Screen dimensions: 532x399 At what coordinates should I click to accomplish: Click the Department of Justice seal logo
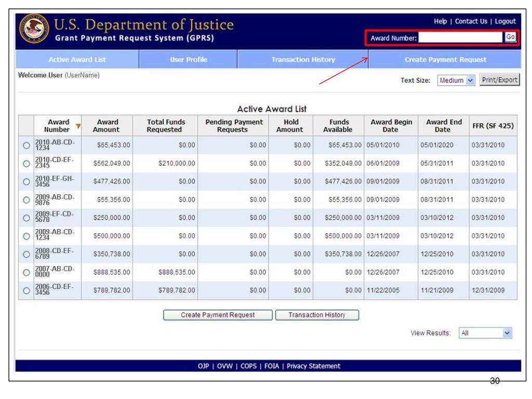[33, 29]
